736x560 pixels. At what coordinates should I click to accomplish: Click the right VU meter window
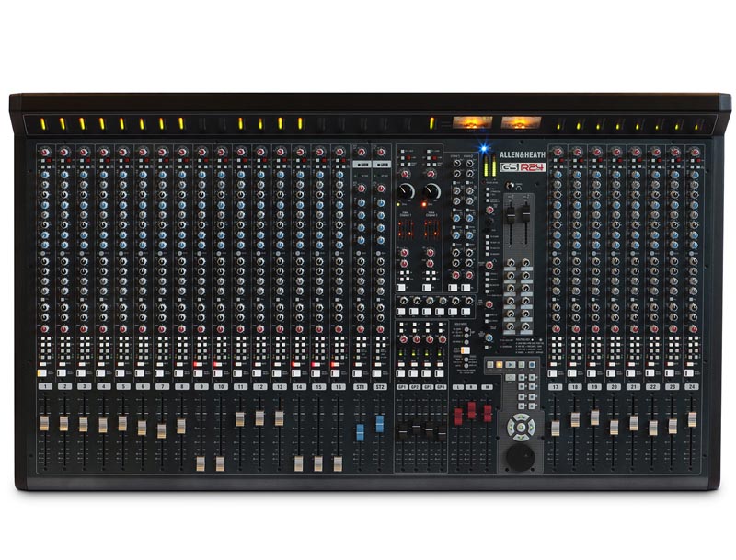click(521, 123)
